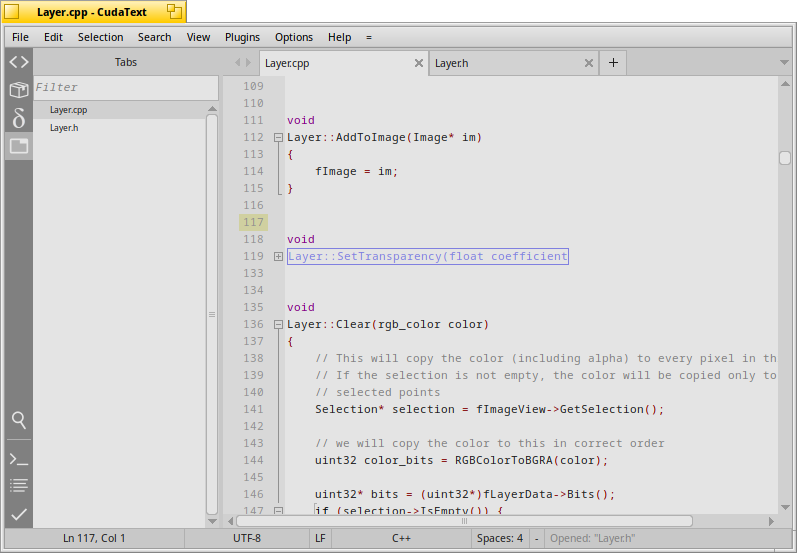Open the Console panel icon
Image resolution: width=797 pixels, height=553 pixels.
19,459
